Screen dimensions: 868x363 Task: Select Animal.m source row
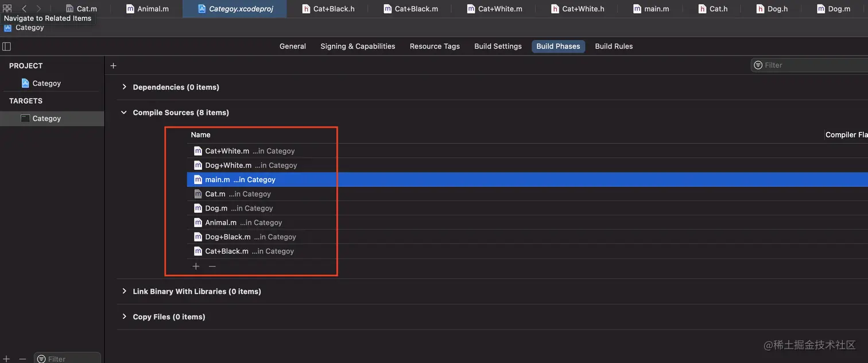pos(528,223)
